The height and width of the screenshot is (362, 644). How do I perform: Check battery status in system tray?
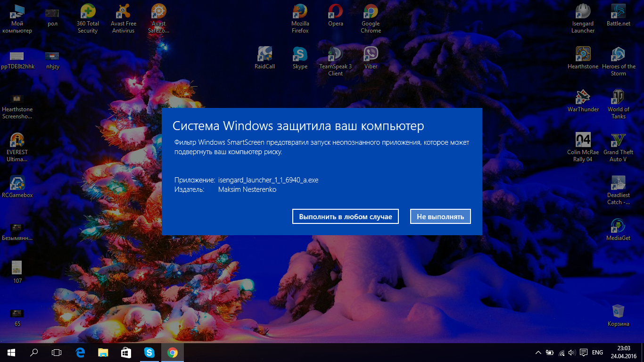550,353
